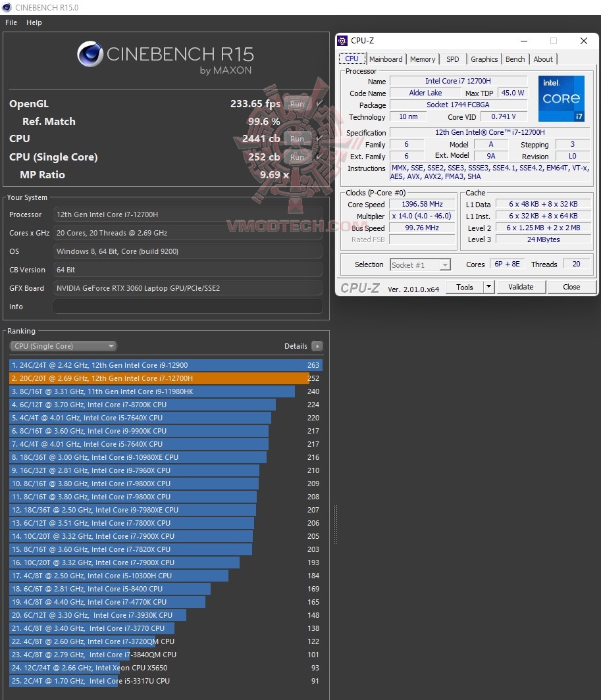Select ranking row 20 Core i7-3930K
Image resolution: width=601 pixels, height=700 pixels.
[x=166, y=615]
